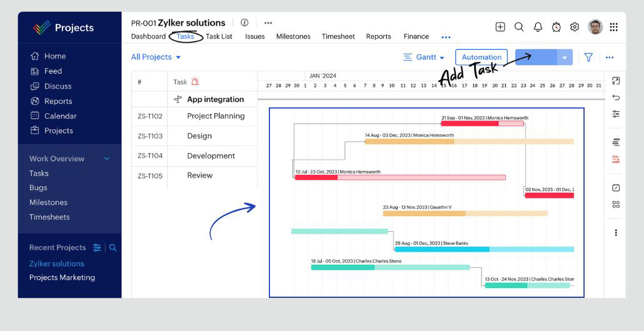
Task: Click the fullscreen expand icon in Gantt sidebar
Action: [x=616, y=81]
